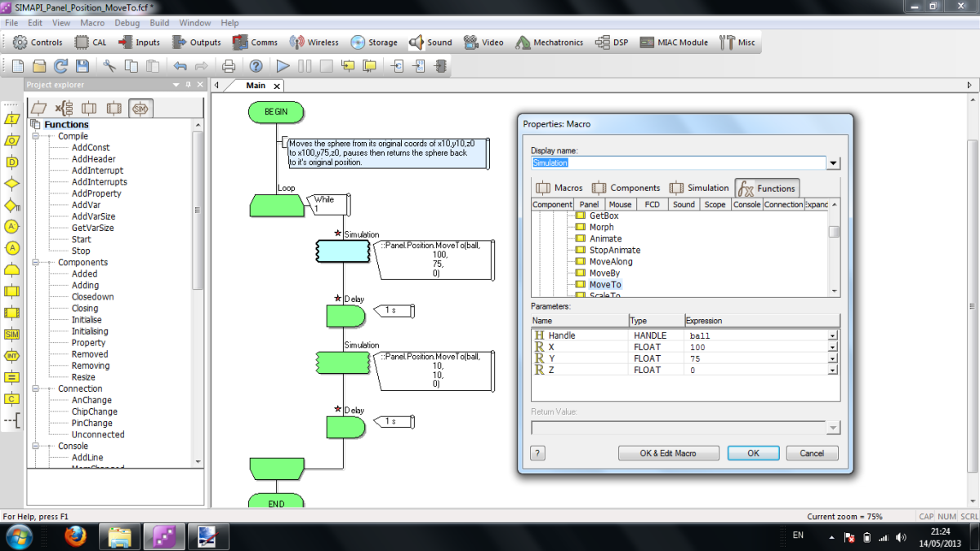Select the MIAC Module toolbar icon

675,42
